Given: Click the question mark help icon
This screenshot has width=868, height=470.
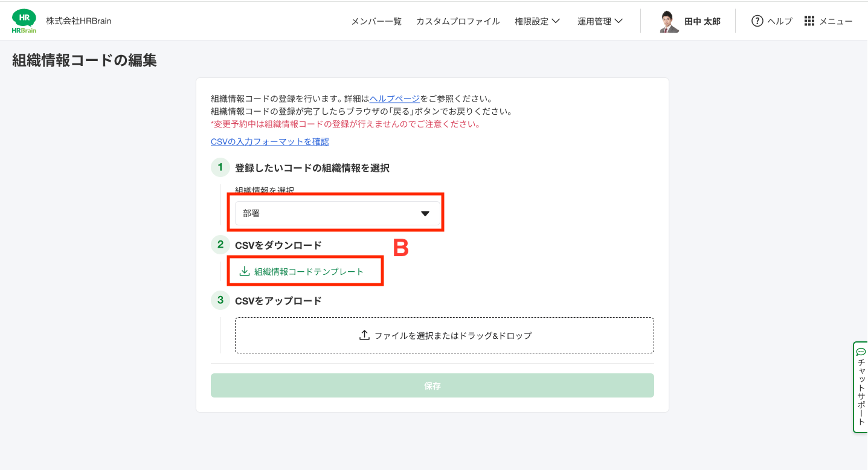Looking at the screenshot, I should coord(757,21).
